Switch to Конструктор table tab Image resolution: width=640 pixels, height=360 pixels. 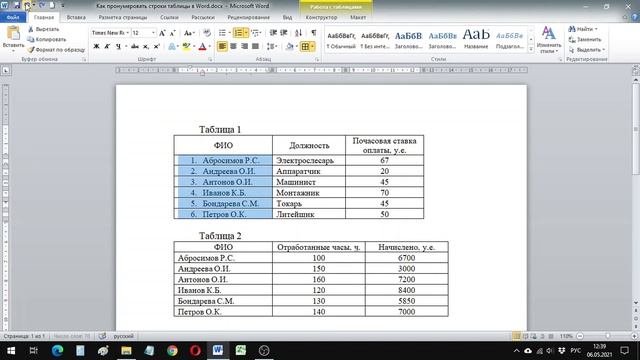[x=321, y=17]
